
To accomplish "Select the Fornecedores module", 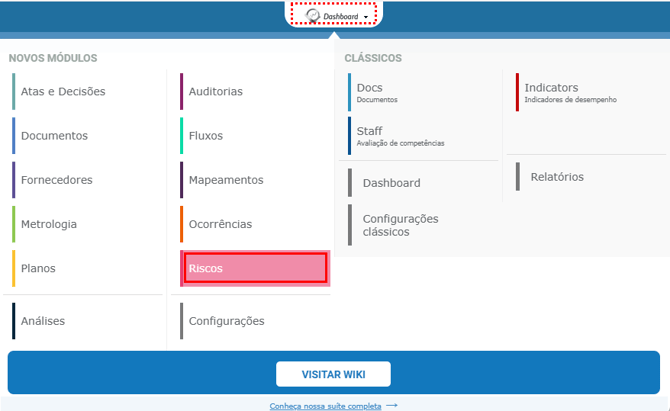I will coord(56,180).
